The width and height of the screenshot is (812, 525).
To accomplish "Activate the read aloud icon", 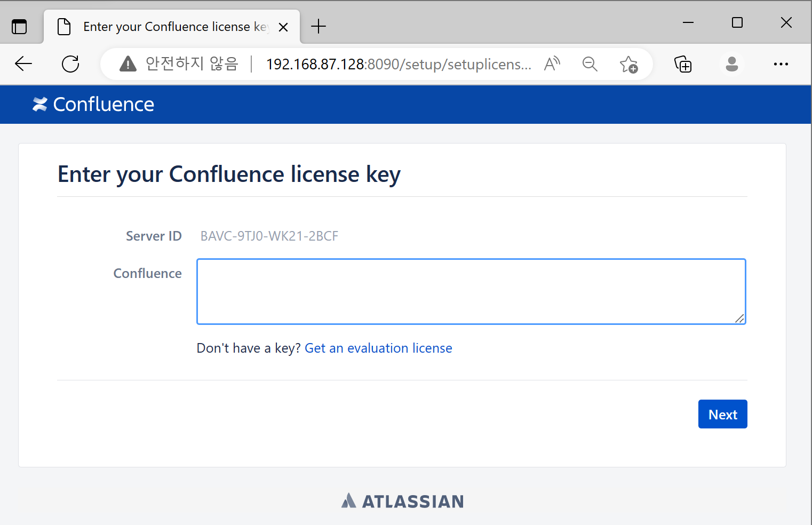I will click(552, 64).
